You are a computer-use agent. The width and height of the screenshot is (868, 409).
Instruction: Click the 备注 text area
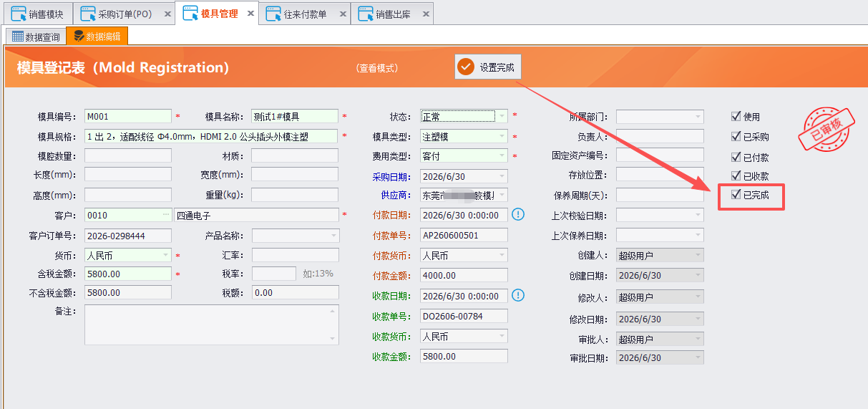[x=211, y=324]
